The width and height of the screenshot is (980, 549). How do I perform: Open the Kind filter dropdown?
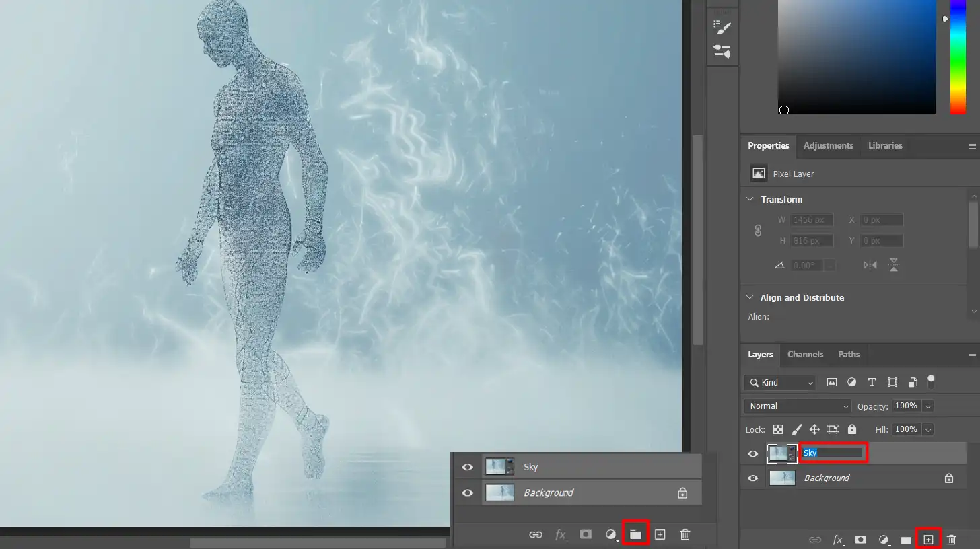pyautogui.click(x=779, y=382)
